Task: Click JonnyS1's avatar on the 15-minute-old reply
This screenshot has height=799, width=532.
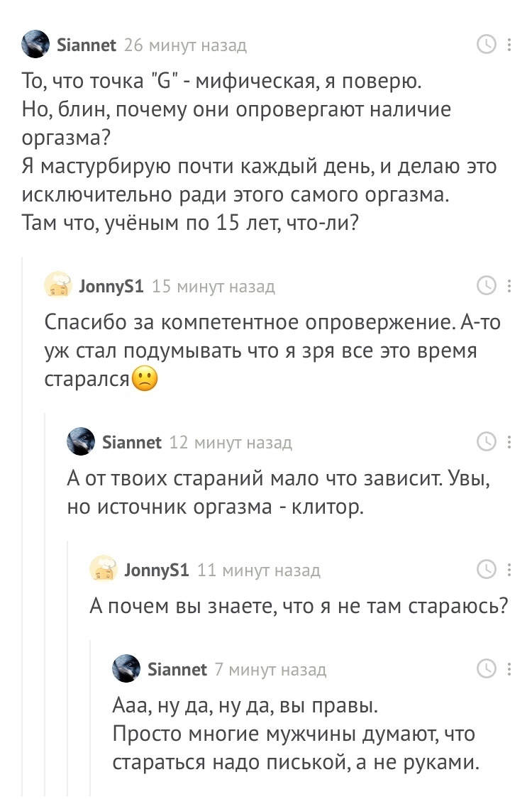Action: [x=57, y=286]
